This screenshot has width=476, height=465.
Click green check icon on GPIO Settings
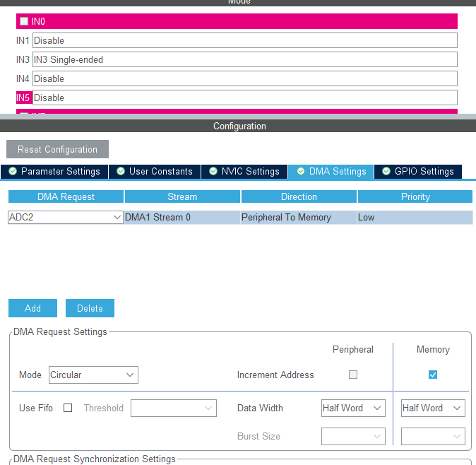(x=386, y=171)
